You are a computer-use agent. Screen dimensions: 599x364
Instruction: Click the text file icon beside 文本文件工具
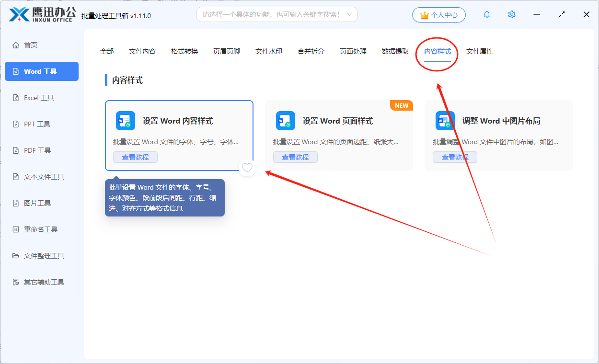click(16, 177)
